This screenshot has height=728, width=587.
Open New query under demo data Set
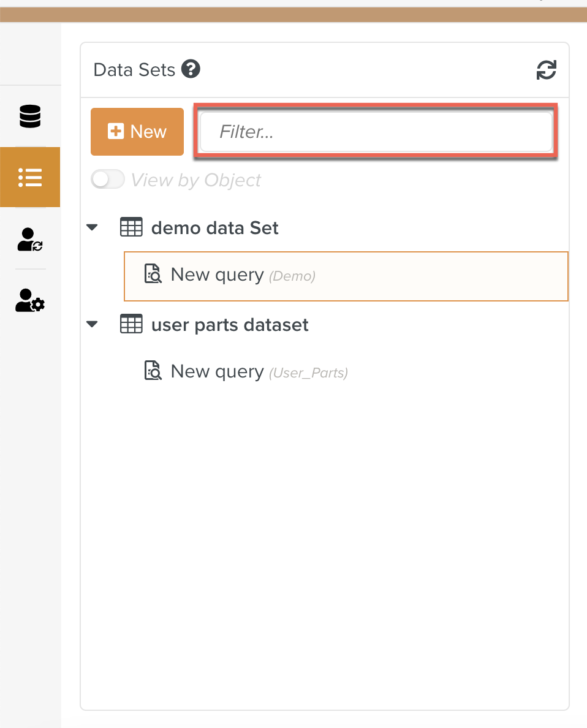click(217, 275)
